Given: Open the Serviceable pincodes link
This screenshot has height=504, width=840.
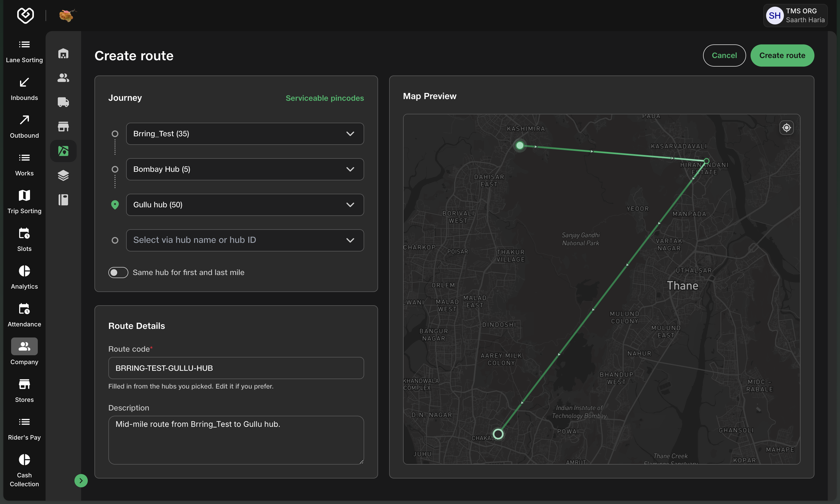Looking at the screenshot, I should click(325, 98).
